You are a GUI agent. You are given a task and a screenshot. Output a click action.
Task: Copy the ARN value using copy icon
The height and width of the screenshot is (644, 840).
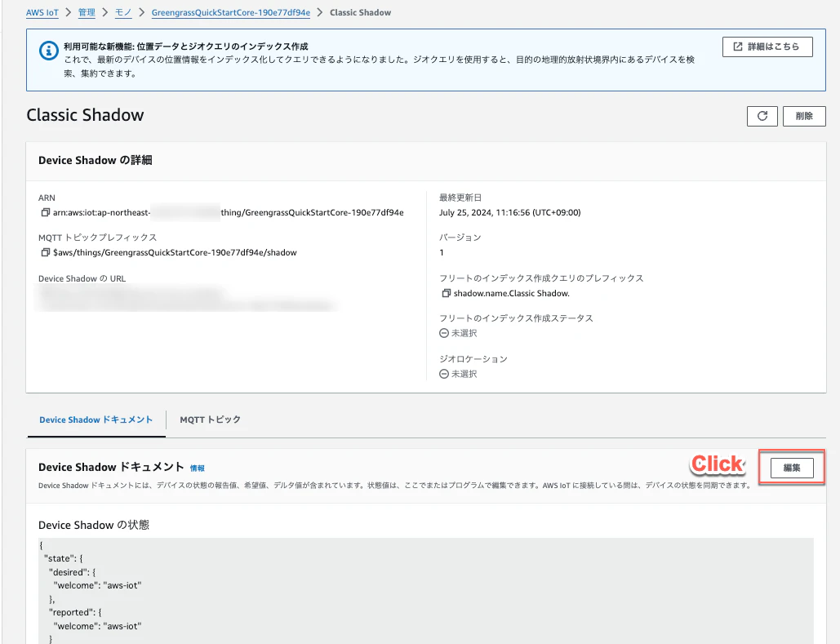46,213
